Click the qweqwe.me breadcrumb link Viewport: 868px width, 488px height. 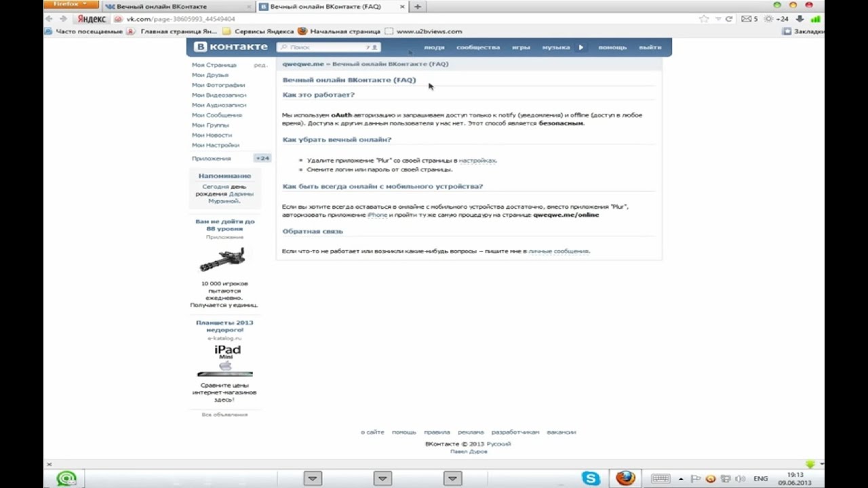coord(303,64)
